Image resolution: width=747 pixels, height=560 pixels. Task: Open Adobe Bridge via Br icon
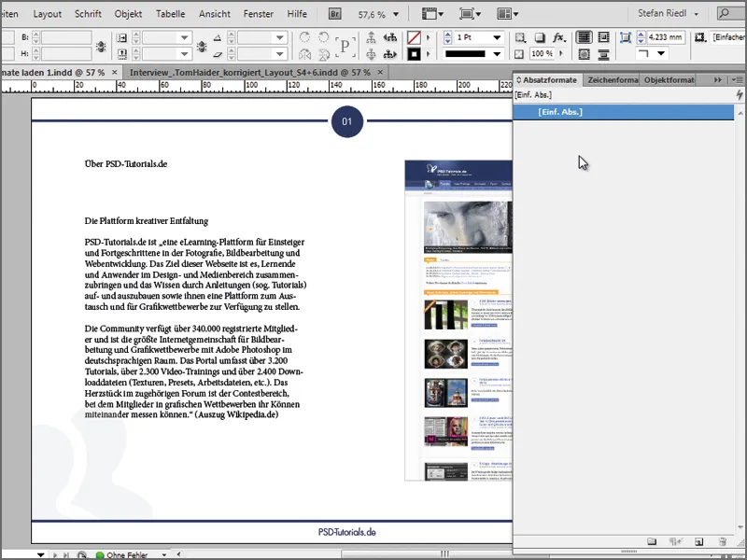(x=335, y=14)
